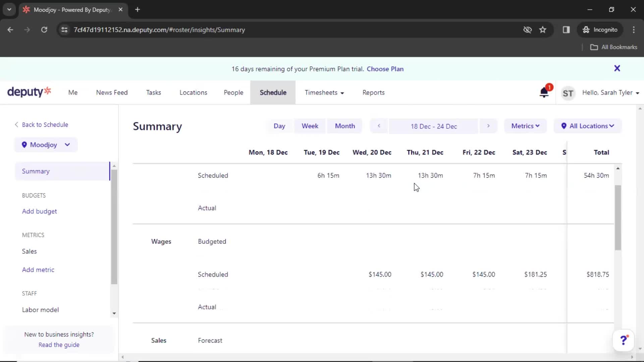Click the Labor model staff item

click(x=41, y=309)
